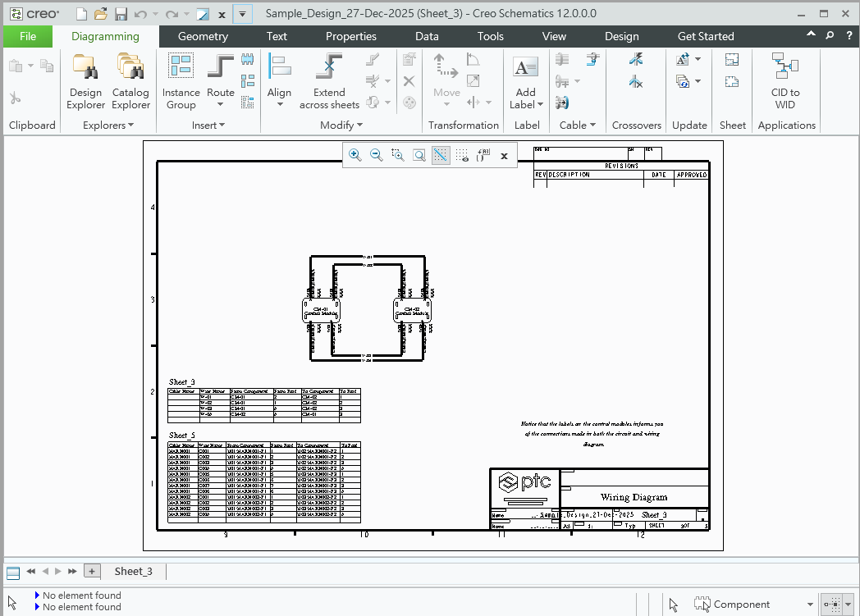Click the Wiring Diagram title block
860x616 pixels.
pos(634,497)
